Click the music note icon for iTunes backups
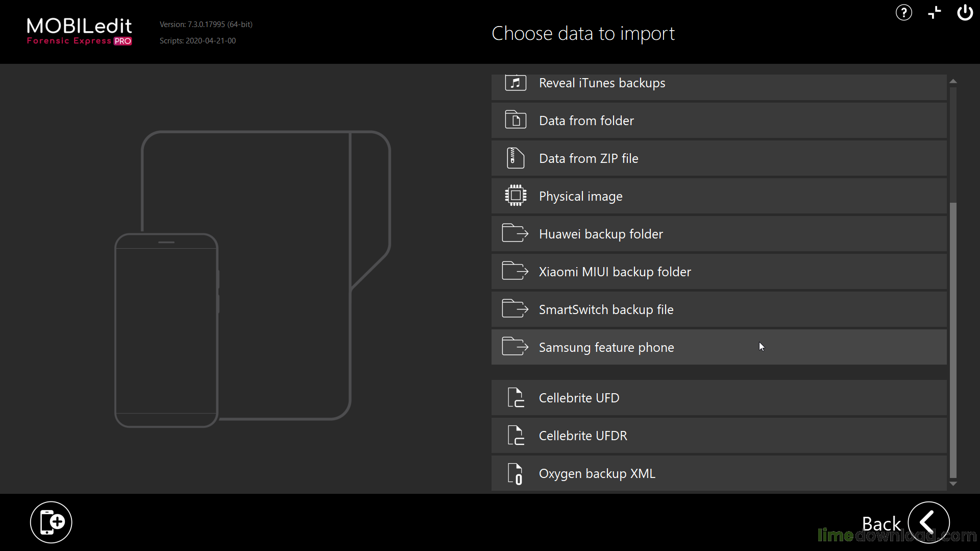980x551 pixels. (x=515, y=82)
